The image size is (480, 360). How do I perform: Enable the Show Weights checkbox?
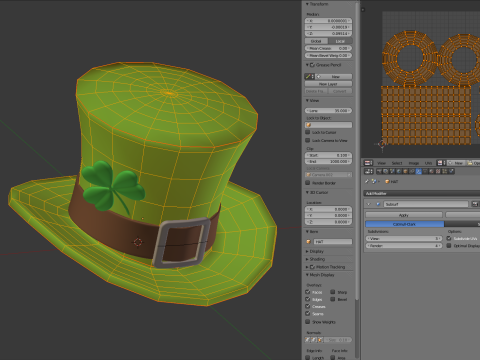click(308, 322)
